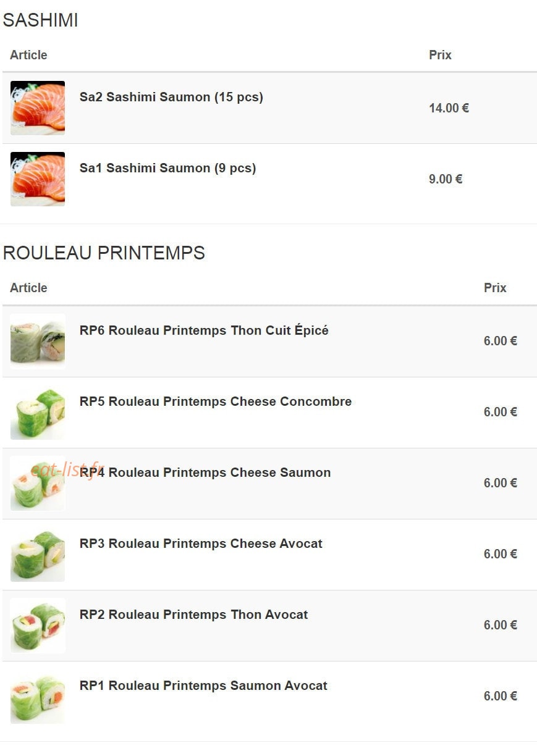This screenshot has height=756, width=537.
Task: Click the RP4 Cheese Saumon roll image
Action: coord(38,483)
